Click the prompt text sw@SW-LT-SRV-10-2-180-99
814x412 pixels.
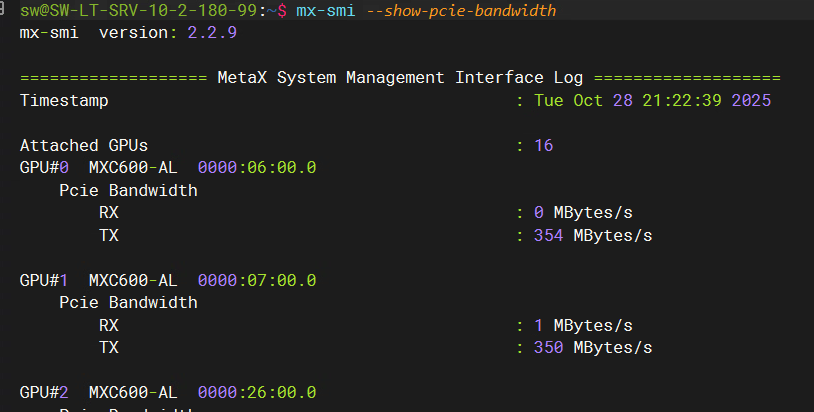[x=139, y=10]
